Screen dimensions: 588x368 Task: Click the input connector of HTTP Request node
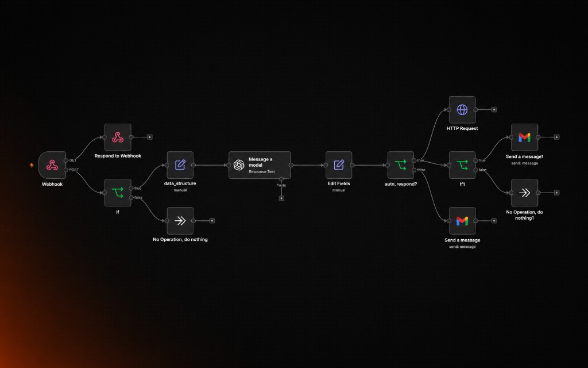click(x=449, y=110)
